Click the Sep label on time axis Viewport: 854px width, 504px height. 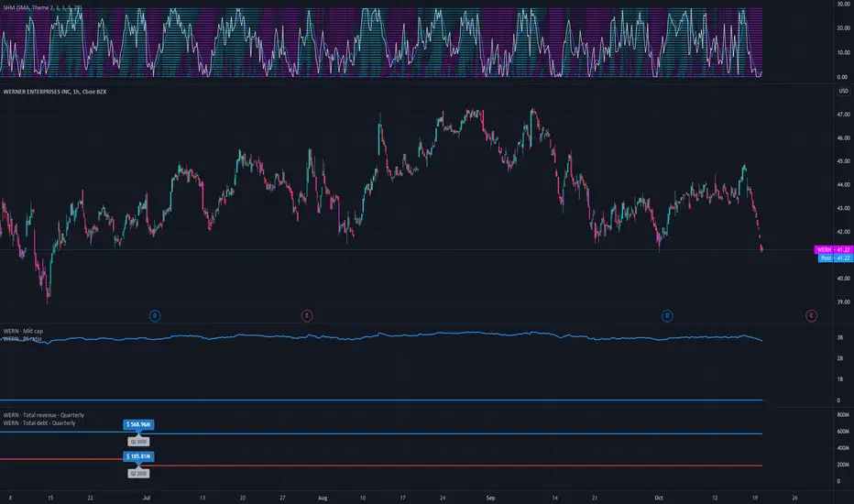click(x=490, y=498)
